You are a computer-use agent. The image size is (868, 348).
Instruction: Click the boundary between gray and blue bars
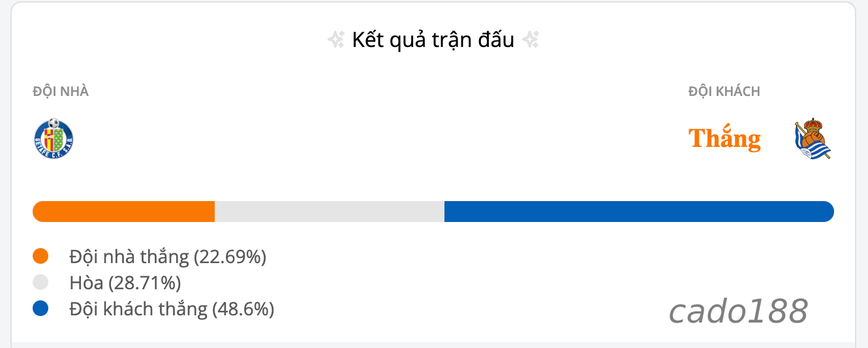click(444, 212)
